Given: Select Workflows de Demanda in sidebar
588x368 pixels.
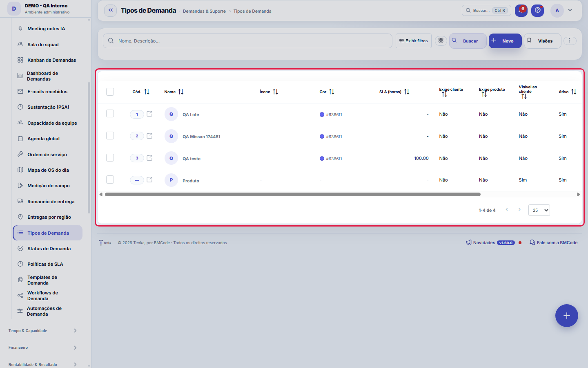Looking at the screenshot, I should click(47, 296).
